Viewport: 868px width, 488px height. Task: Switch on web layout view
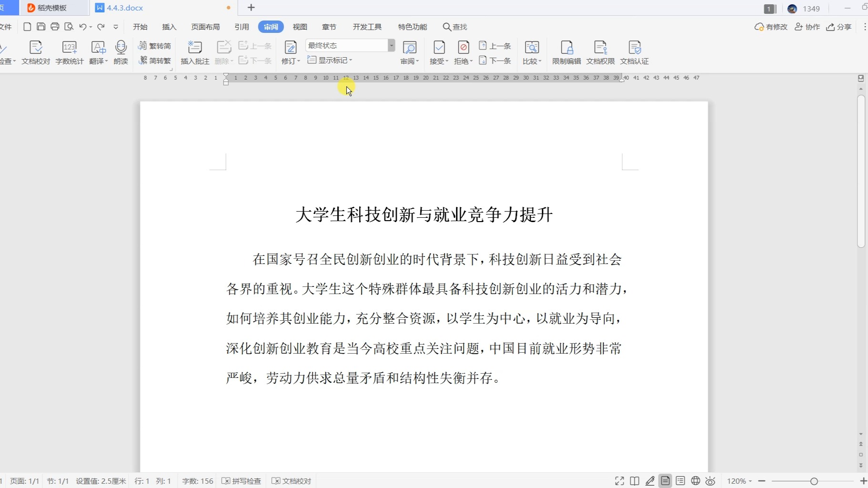click(x=695, y=481)
